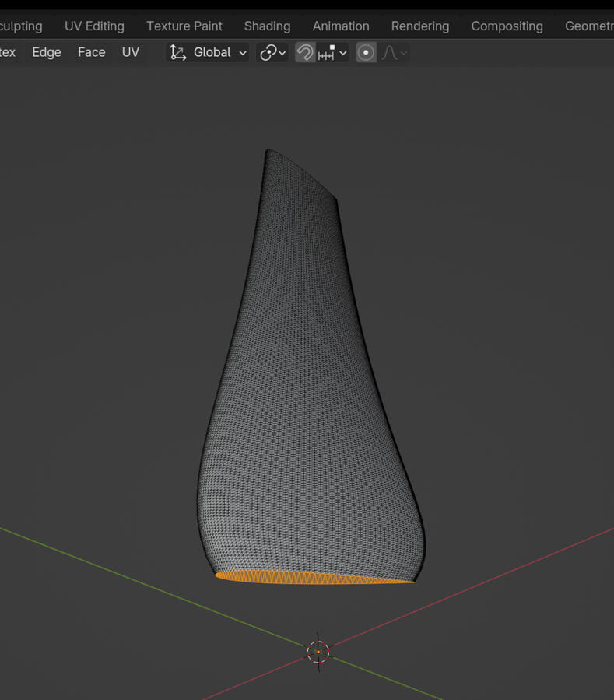Screen dimensions: 614x700
Task: Open the Animation workspace tab
Action: pos(341,26)
